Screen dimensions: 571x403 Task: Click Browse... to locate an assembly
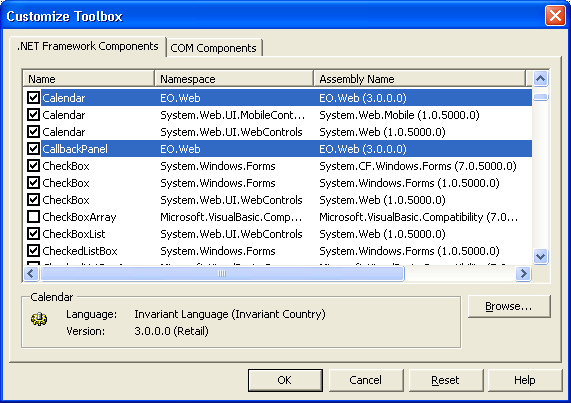coord(509,307)
